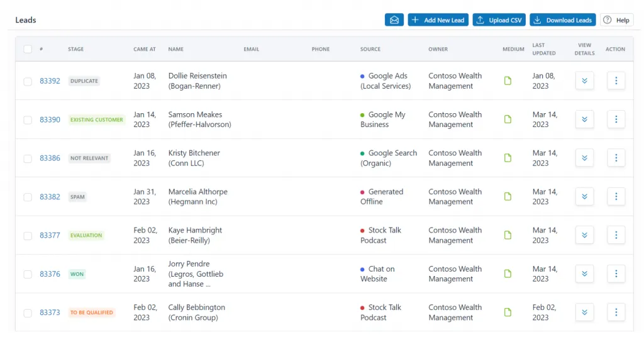Image resolution: width=644 pixels, height=342 pixels.
Task: Open lead number 83373 link
Action: tap(50, 312)
